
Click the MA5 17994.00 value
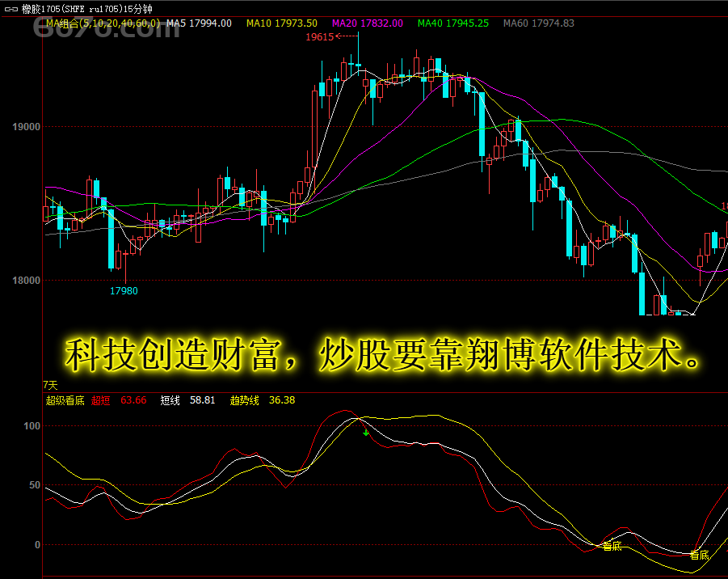(x=200, y=23)
